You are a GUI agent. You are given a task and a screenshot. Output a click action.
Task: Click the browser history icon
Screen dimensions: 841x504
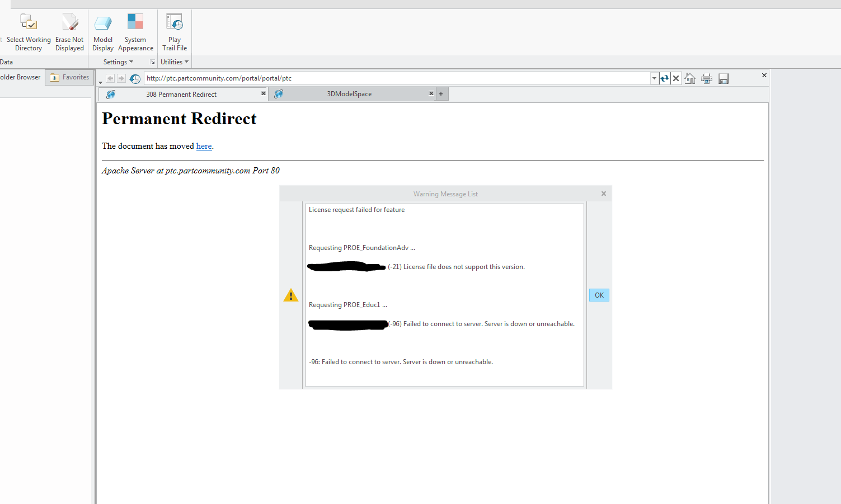[134, 78]
